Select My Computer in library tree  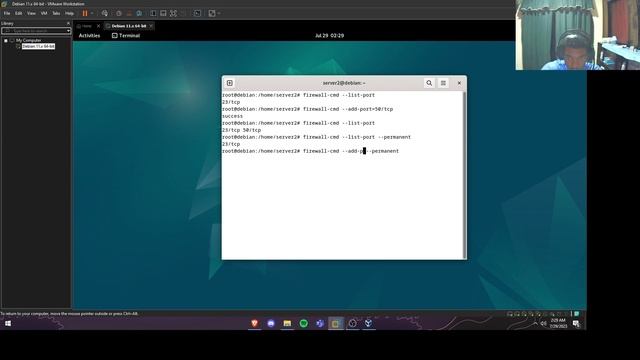pyautogui.click(x=29, y=40)
